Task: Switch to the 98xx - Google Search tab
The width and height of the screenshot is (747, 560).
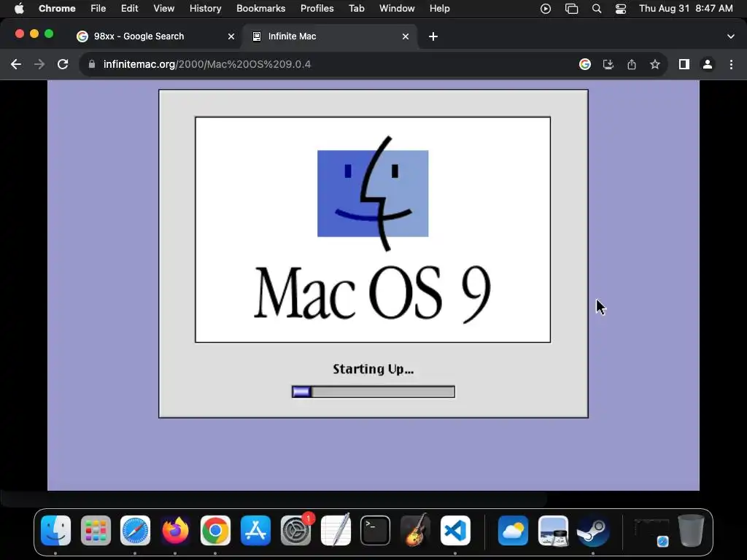Action: (156, 36)
